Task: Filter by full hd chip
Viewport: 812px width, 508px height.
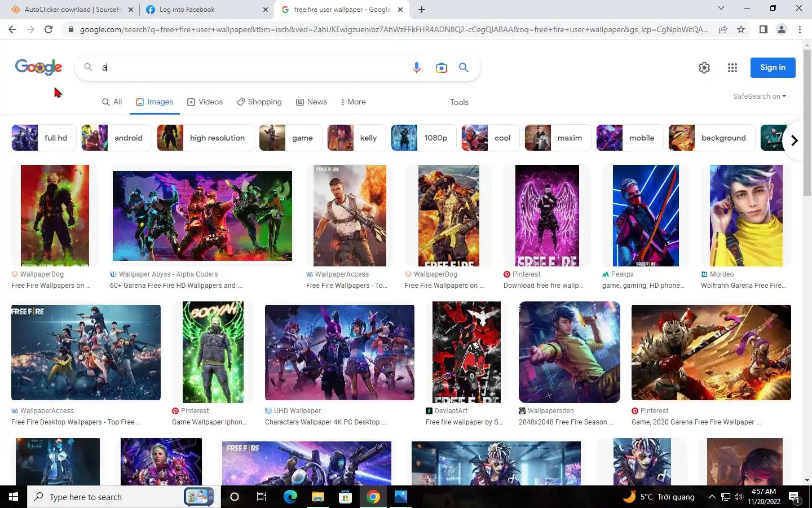Action: tap(44, 138)
